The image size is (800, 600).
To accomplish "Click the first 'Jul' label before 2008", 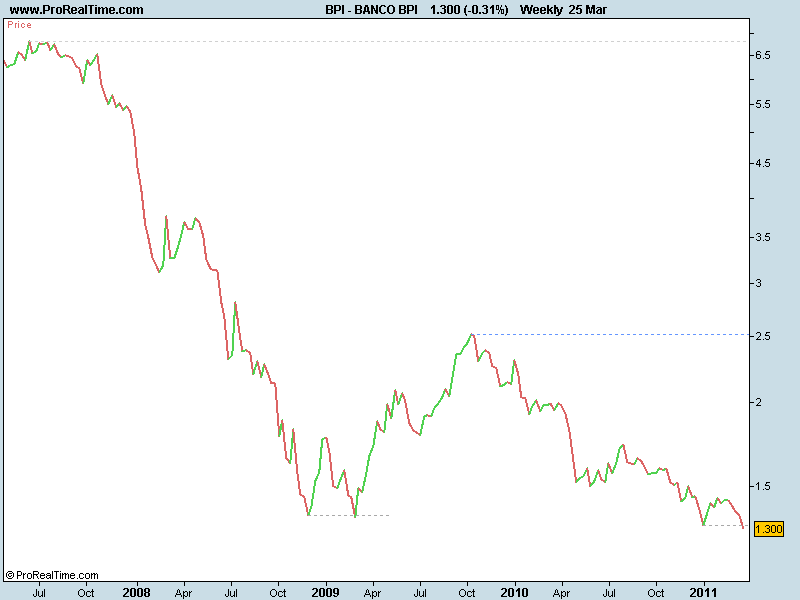I will 39,593.
